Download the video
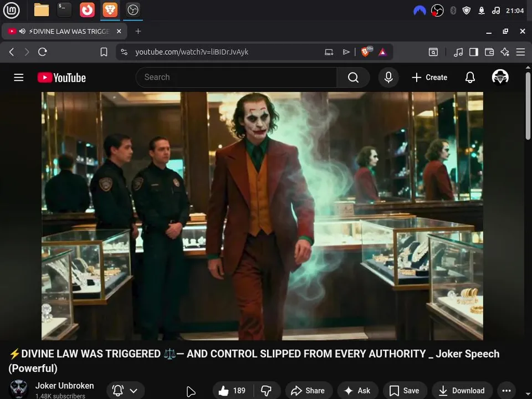Viewport: 532px width, 399px height. pyautogui.click(x=462, y=391)
